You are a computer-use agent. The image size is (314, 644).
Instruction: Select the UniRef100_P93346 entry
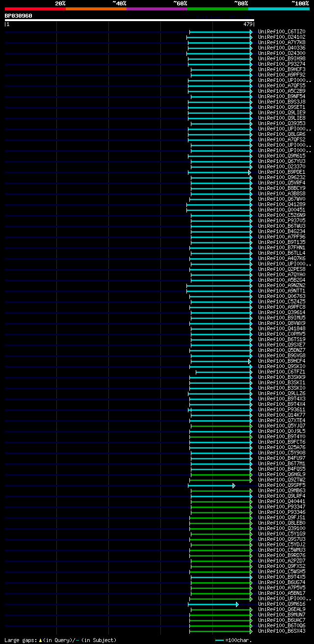tap(282, 512)
